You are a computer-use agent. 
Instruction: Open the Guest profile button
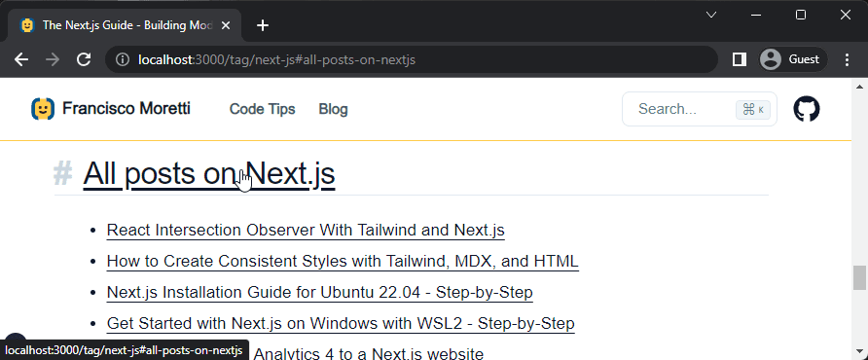point(793,59)
